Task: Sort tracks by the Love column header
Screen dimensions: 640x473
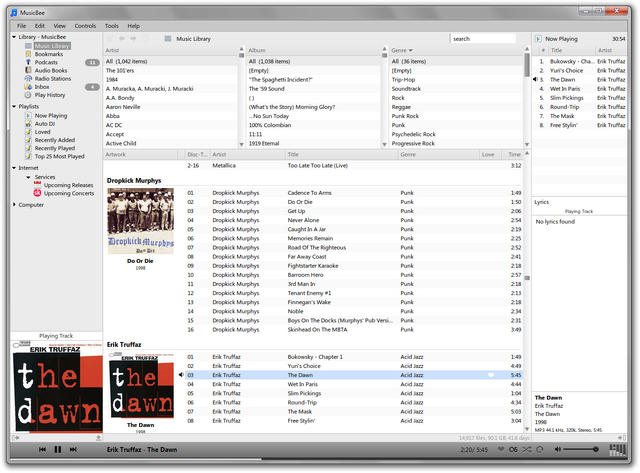Action: [x=488, y=154]
